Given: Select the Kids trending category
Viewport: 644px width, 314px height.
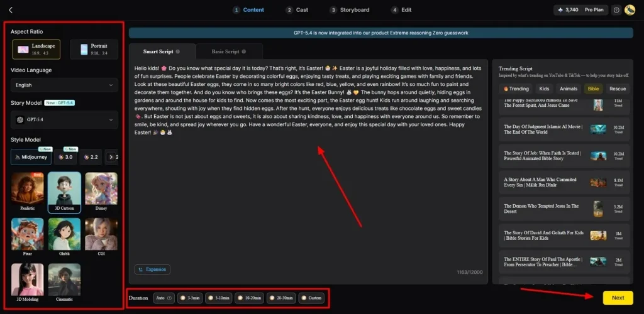Looking at the screenshot, I should [x=544, y=89].
